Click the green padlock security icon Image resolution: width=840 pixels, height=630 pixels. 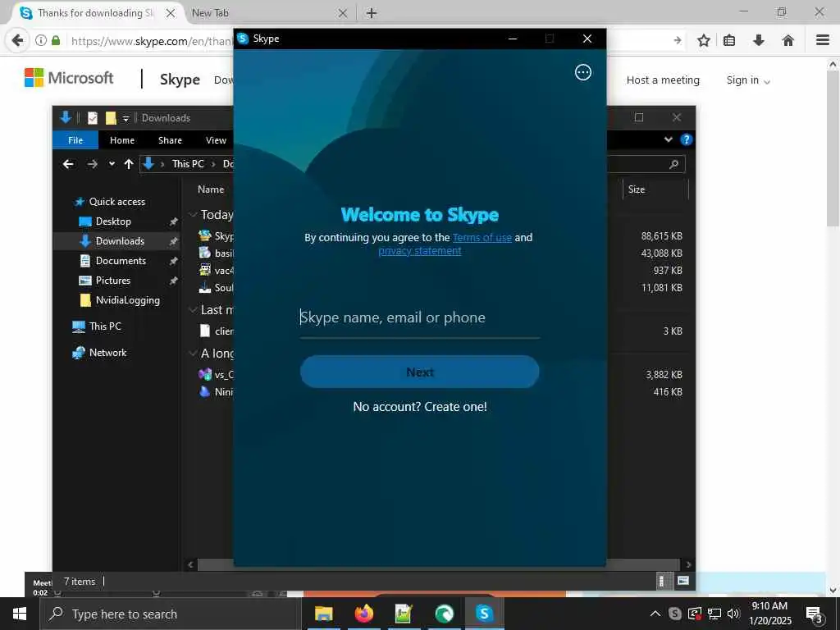click(56, 40)
